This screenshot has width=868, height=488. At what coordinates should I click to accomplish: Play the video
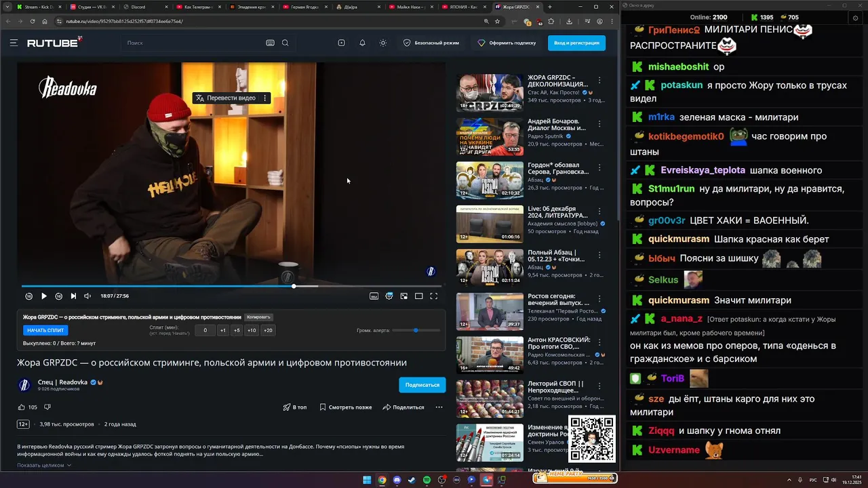pyautogui.click(x=44, y=296)
